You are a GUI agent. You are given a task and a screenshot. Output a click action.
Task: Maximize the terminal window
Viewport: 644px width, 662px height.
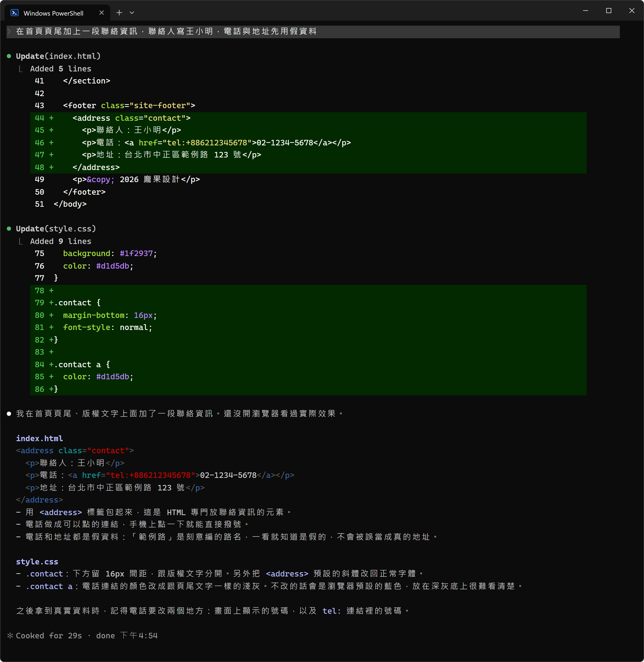pos(609,11)
